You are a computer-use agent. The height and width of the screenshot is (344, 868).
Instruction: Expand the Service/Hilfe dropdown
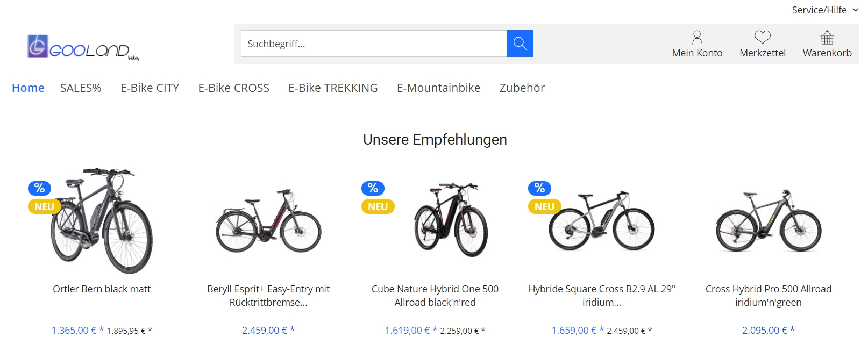[825, 10]
